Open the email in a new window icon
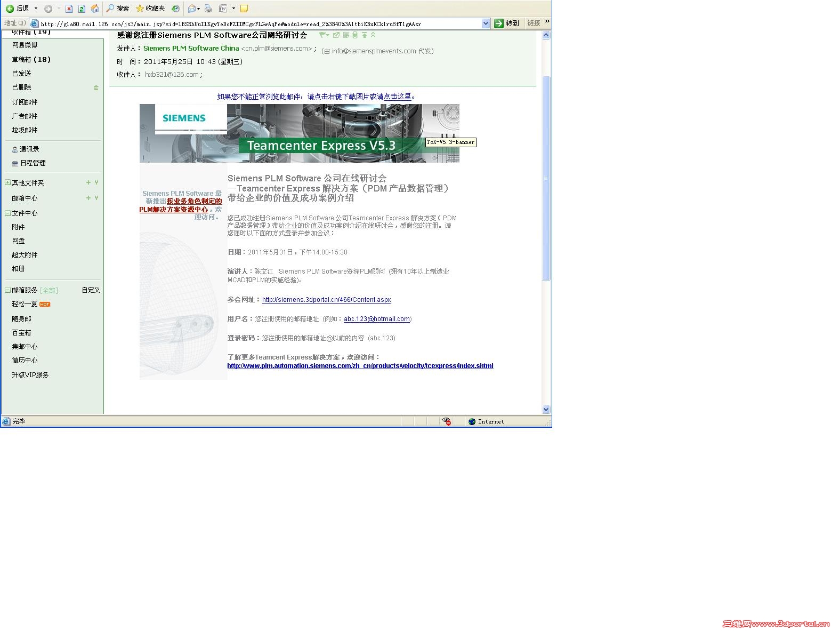840x631 pixels. point(336,35)
